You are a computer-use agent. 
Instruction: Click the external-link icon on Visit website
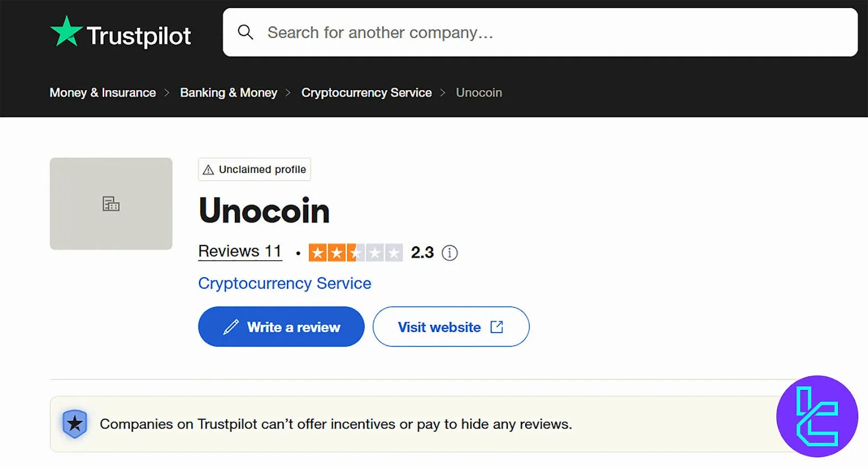coord(496,327)
